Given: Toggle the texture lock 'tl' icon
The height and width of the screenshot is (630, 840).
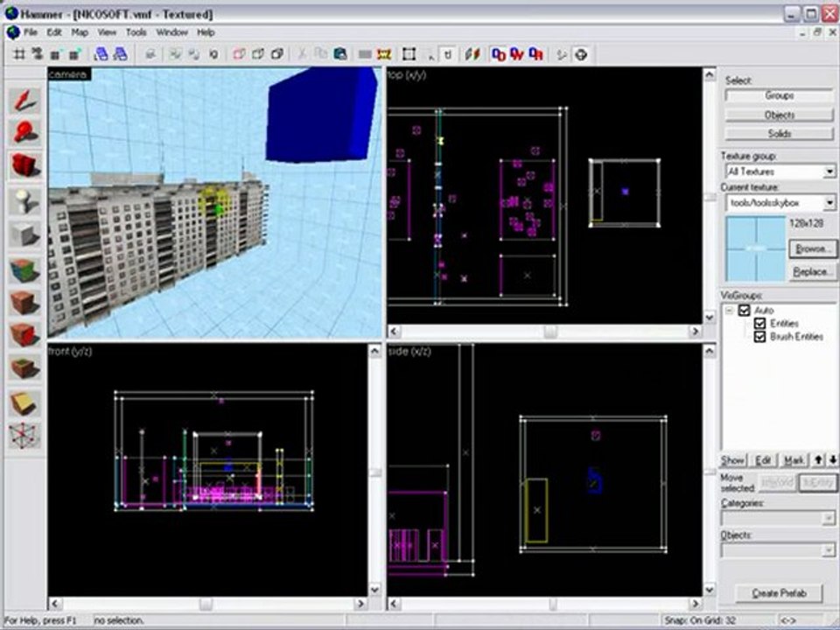Looking at the screenshot, I should pyautogui.click(x=448, y=54).
